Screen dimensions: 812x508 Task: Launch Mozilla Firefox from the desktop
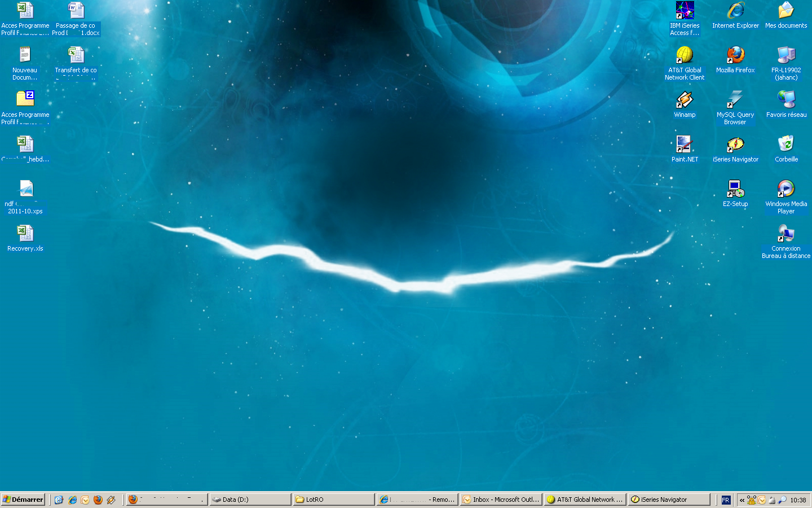click(735, 56)
